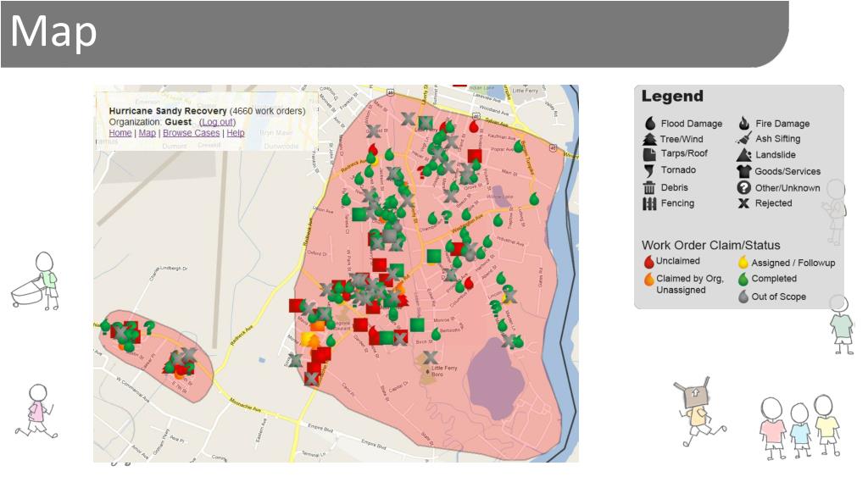The image size is (868, 488).
Task: Click green flood marker on Bertolotto Ave
Action: (x=437, y=334)
